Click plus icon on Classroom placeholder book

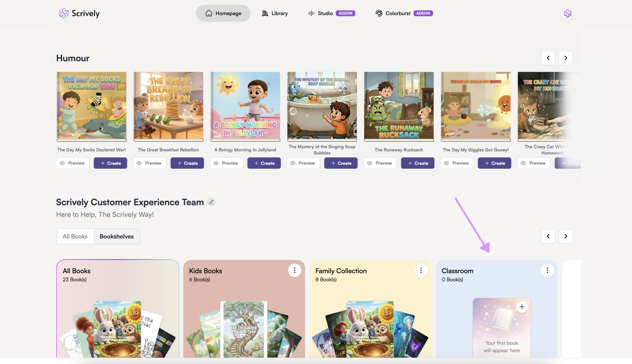(x=522, y=307)
